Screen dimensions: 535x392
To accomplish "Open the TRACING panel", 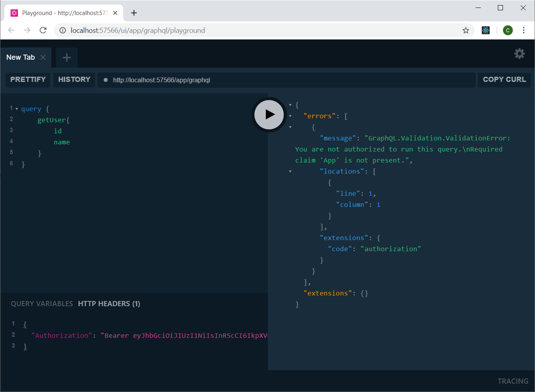I will (513, 381).
